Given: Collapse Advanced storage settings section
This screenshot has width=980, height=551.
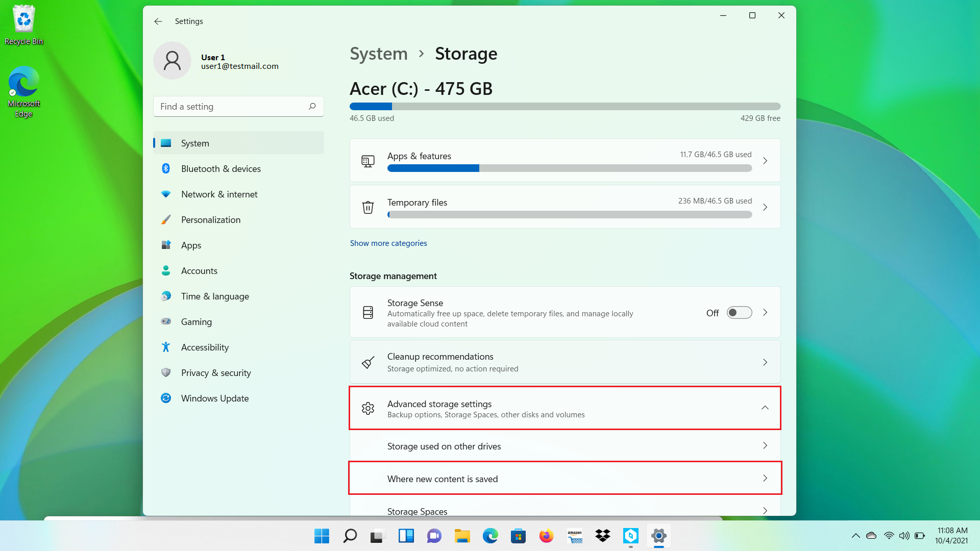Looking at the screenshot, I should [x=765, y=408].
